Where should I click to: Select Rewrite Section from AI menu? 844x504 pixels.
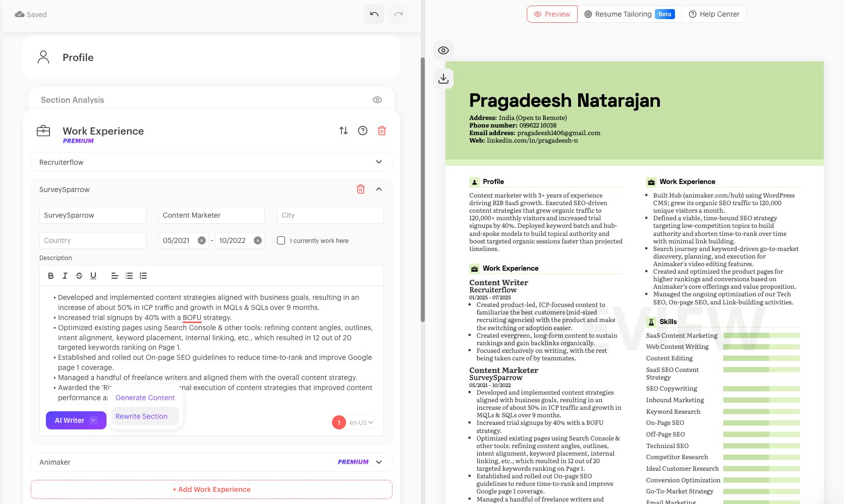coord(145,416)
